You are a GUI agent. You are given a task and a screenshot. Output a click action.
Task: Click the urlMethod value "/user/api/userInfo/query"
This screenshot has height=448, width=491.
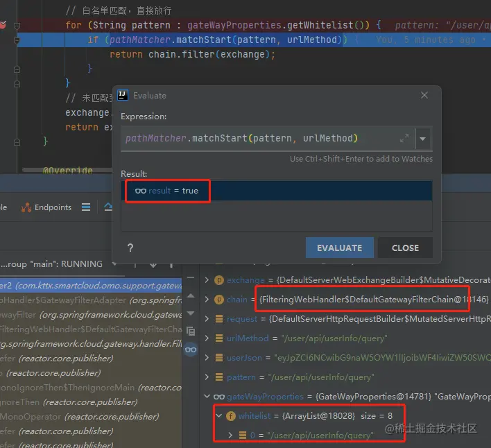[334, 338]
